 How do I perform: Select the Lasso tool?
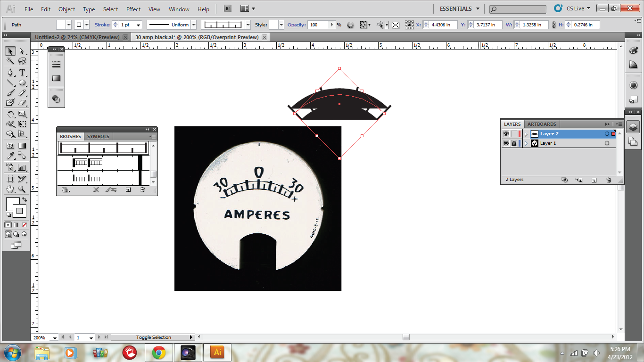[22, 61]
